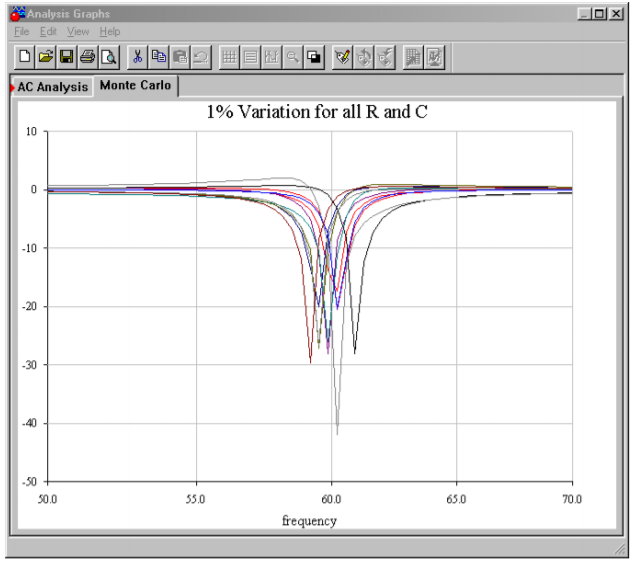Screen dimensions: 633x563
Task: Click the black-and-white reverse colors icon
Action: click(x=314, y=57)
